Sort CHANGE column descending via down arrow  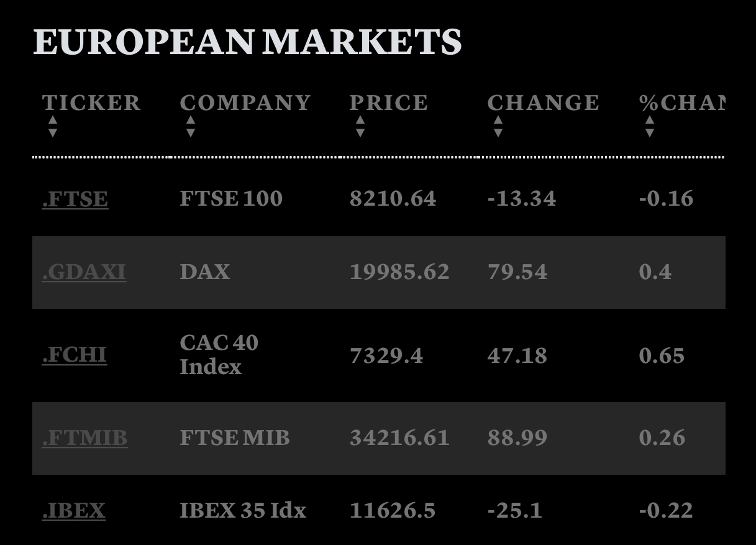(x=498, y=132)
